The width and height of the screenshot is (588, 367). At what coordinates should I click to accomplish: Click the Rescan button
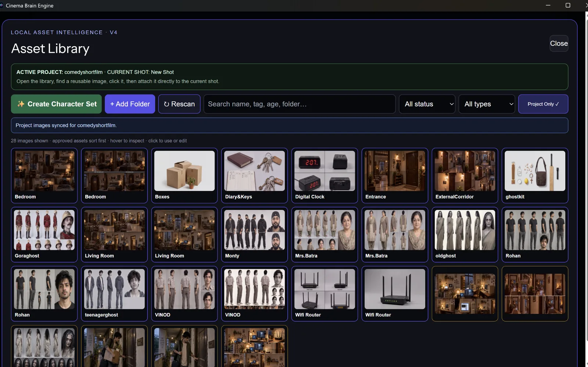coord(179,104)
